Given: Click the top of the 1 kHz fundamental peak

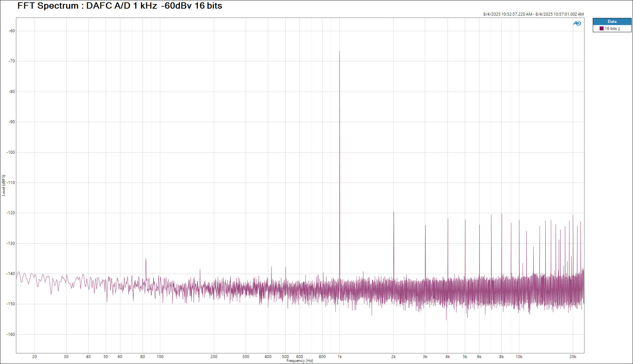Looking at the screenshot, I should [339, 52].
